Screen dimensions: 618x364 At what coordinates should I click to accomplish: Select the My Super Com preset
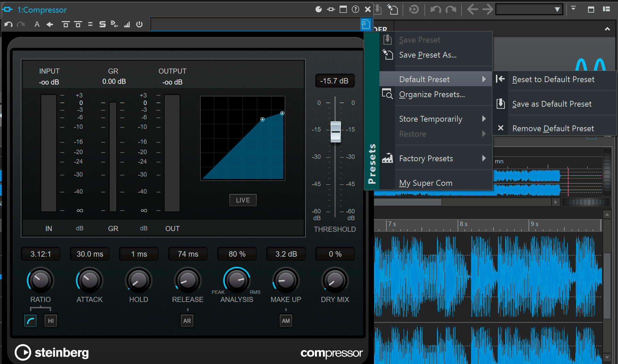tap(426, 183)
